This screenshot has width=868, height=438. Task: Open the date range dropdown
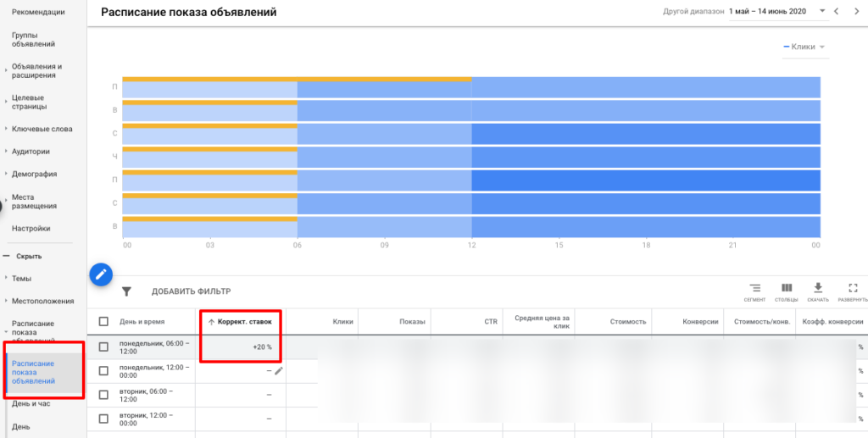(x=821, y=12)
